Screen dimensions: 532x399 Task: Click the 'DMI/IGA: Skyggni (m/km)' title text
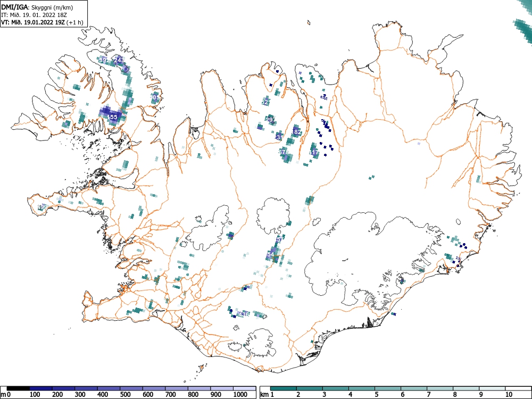[x=37, y=7]
